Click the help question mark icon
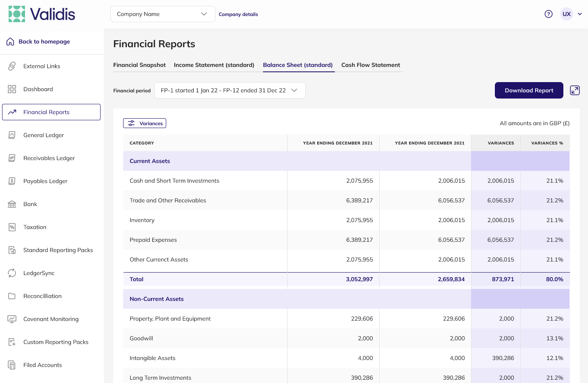The image size is (588, 383). (549, 14)
